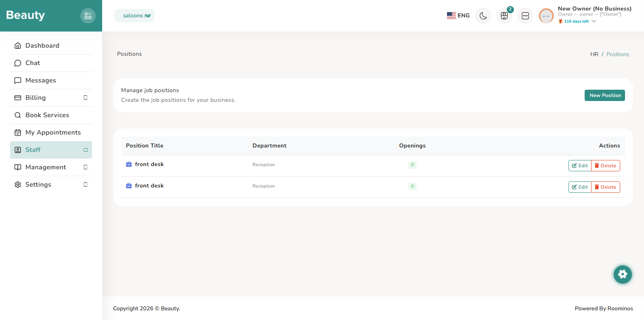
Task: Open floating gear customizer button
Action: [623, 274]
